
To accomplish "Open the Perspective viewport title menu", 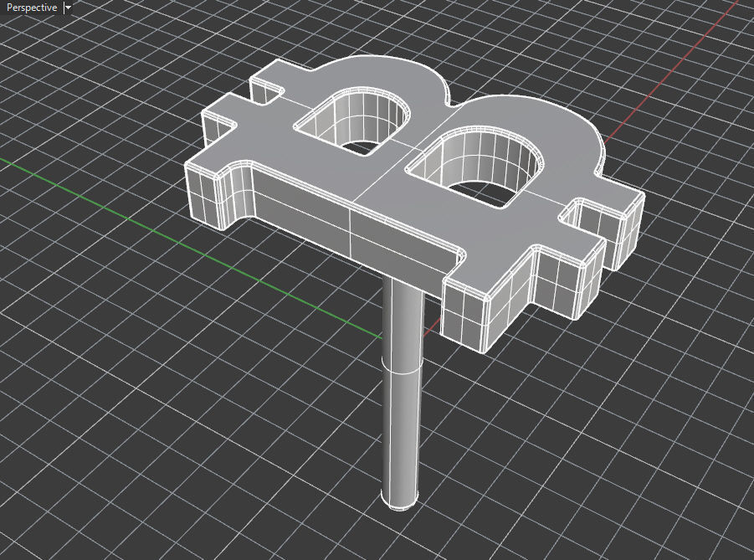I will [32, 8].
